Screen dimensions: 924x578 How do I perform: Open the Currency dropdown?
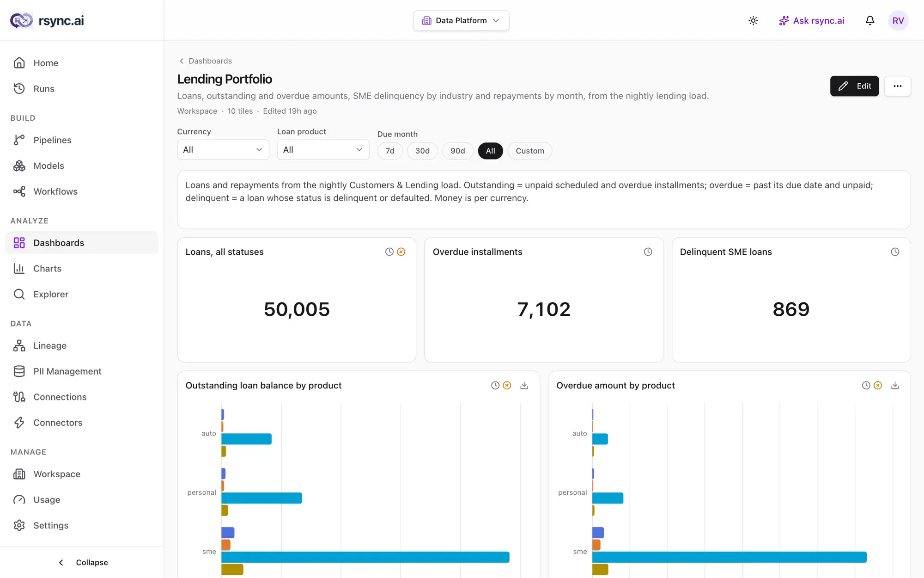click(223, 150)
